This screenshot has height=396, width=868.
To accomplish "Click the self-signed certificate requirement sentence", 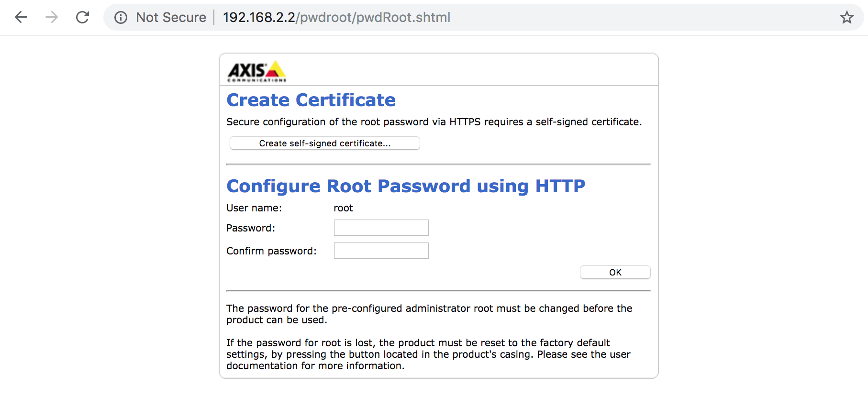I will (434, 122).
